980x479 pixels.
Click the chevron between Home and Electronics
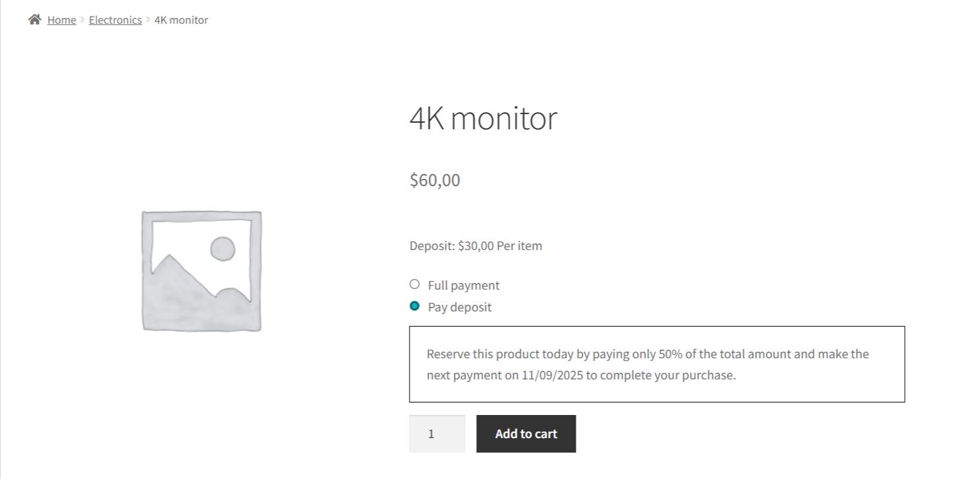coord(82,20)
